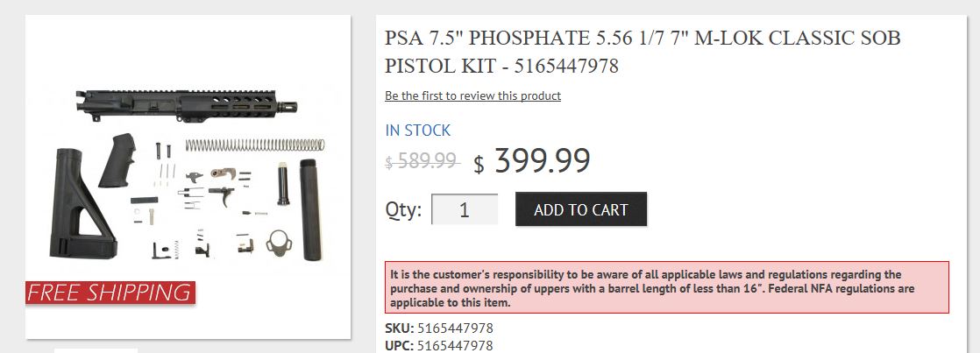Click the SKU number 5165447978

[x=456, y=328]
